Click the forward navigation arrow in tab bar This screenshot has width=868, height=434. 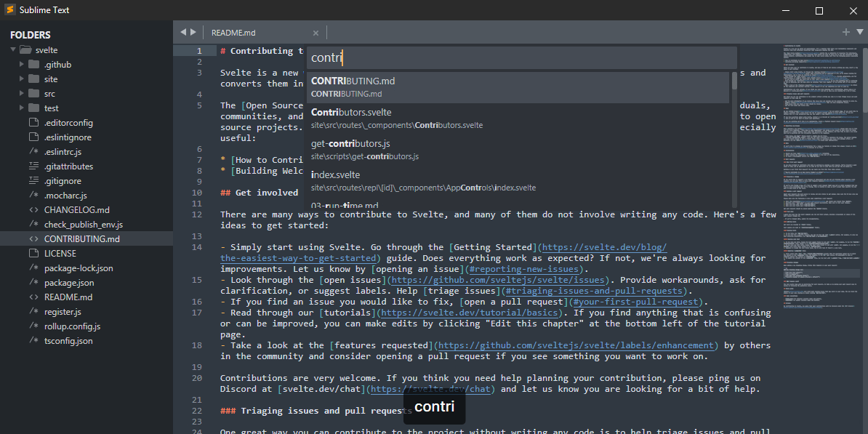tap(193, 32)
